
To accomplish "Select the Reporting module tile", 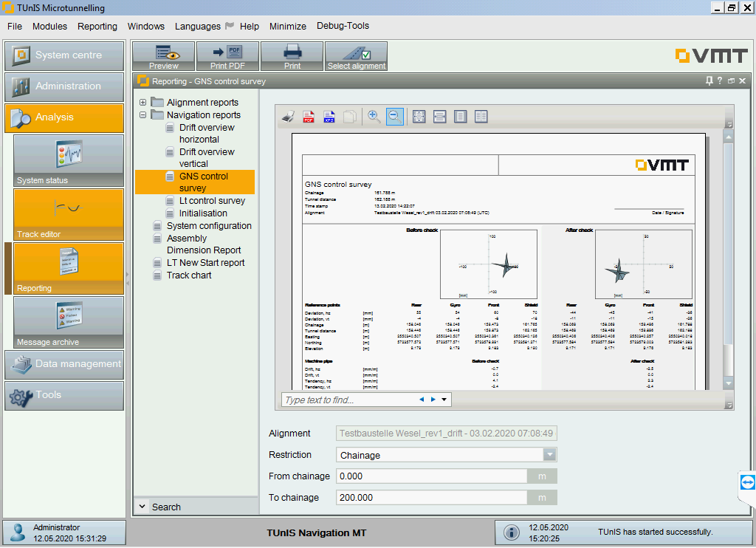I will click(x=69, y=269).
